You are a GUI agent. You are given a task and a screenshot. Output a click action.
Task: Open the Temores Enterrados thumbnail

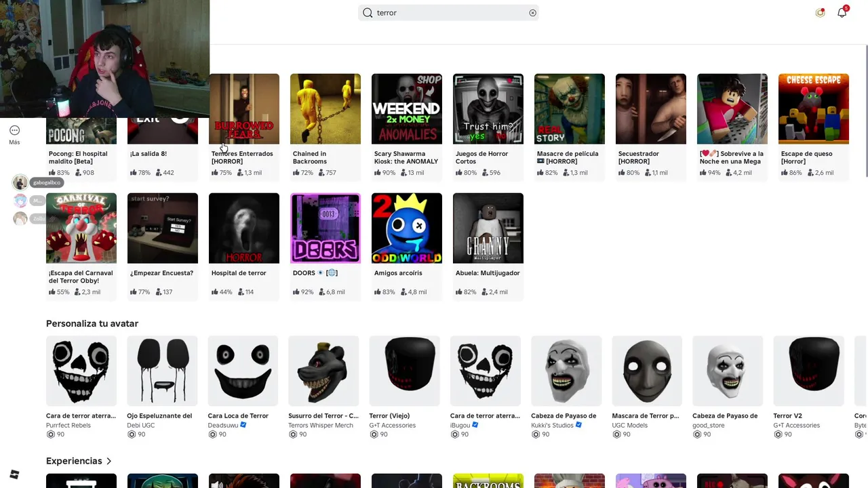click(244, 108)
